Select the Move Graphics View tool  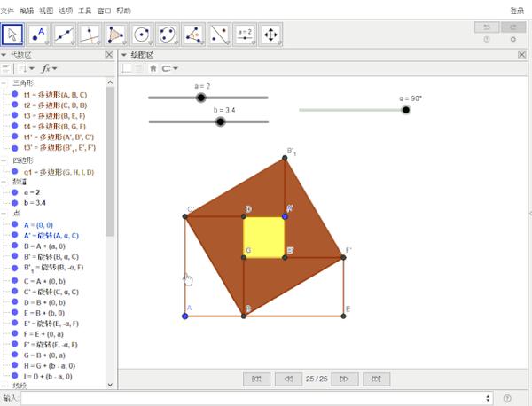point(270,35)
